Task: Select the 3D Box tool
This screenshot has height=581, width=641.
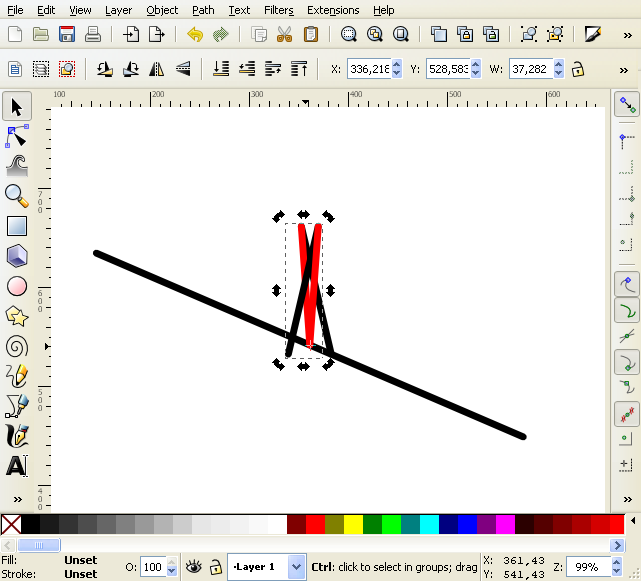Action: tap(17, 256)
